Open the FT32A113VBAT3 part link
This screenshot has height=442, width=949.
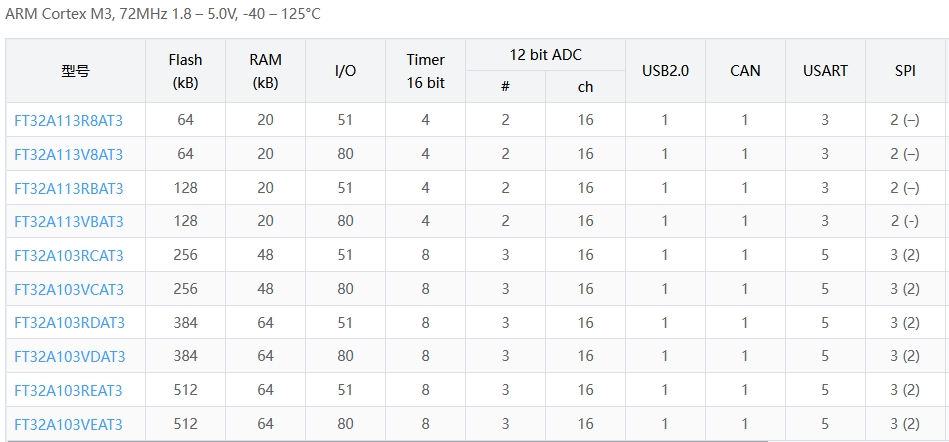click(x=68, y=221)
